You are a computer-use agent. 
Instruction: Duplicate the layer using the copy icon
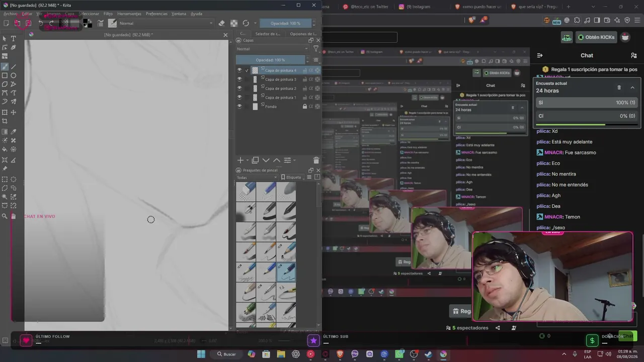click(255, 160)
